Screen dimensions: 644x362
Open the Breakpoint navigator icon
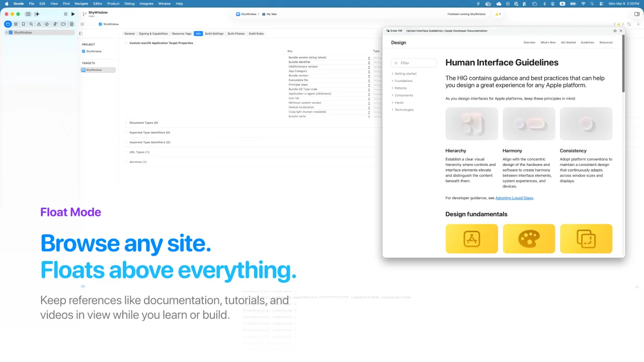63,24
